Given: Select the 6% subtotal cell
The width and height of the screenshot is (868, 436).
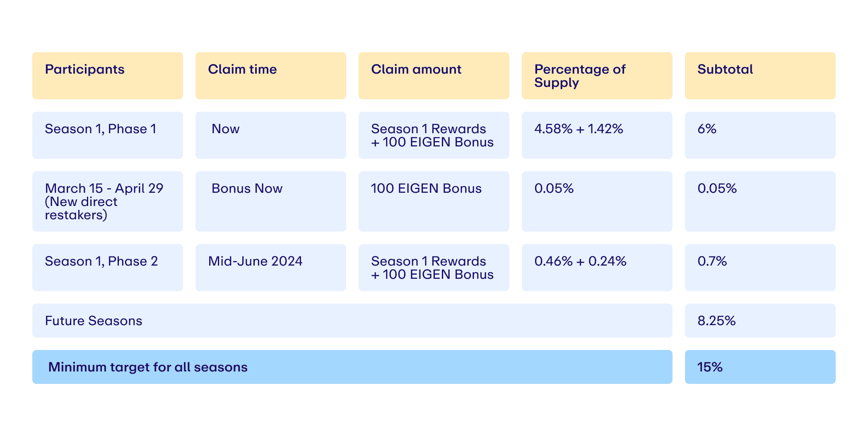Looking at the screenshot, I should (760, 135).
